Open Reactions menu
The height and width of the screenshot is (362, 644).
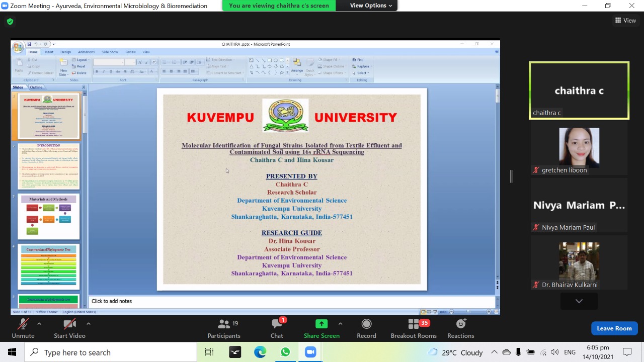click(x=460, y=328)
